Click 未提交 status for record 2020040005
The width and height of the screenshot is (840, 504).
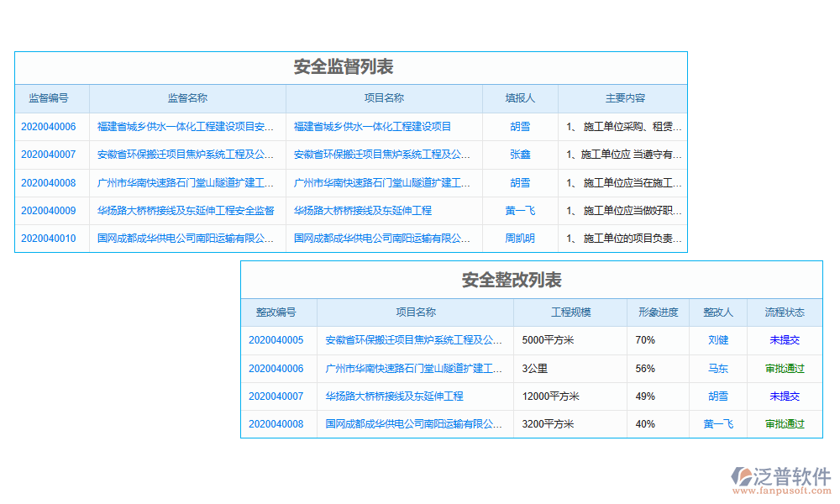(785, 340)
